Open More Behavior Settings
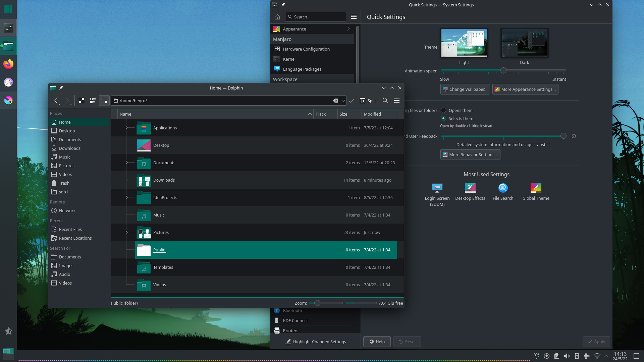The height and width of the screenshot is (362, 644). click(470, 155)
